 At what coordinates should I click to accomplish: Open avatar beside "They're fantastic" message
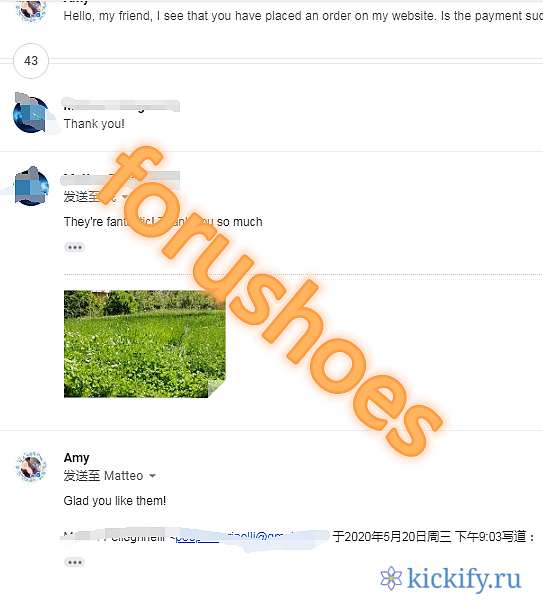[x=32, y=187]
